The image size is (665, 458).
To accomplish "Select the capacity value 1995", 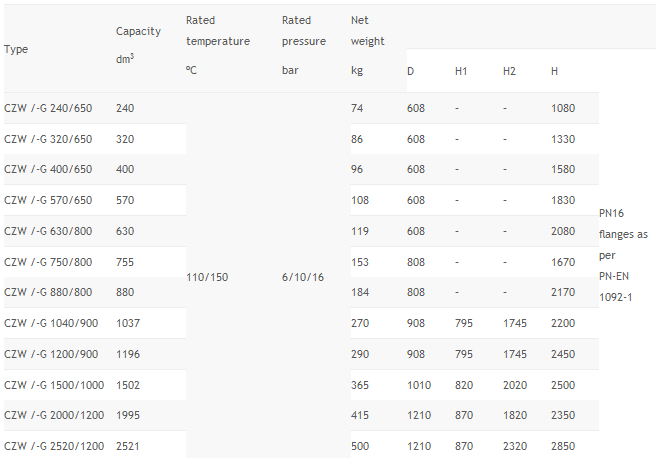I will [128, 415].
